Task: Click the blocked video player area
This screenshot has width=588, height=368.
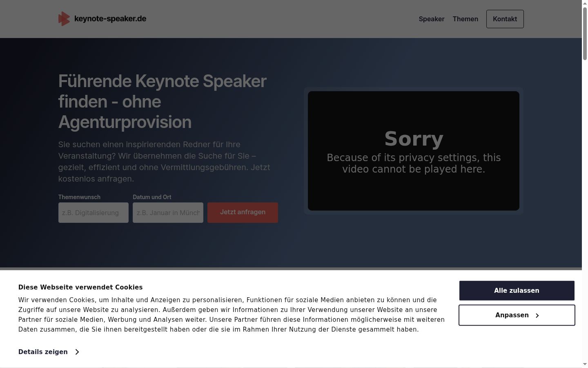Action: click(414, 151)
